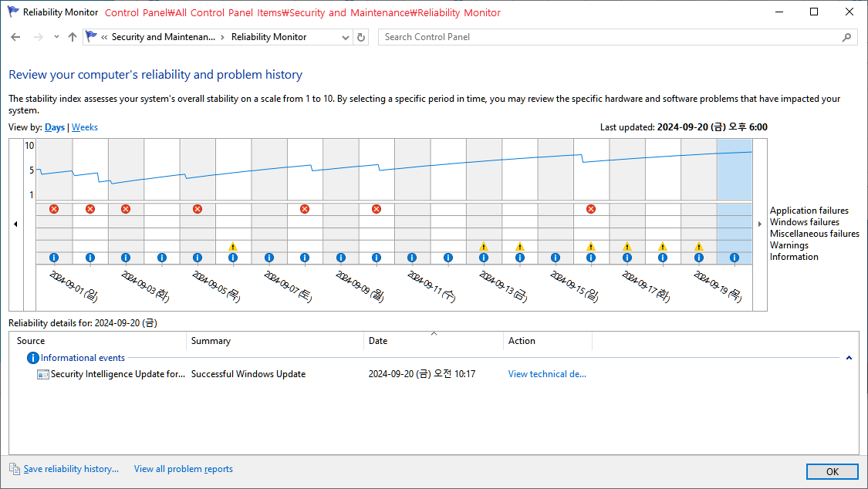Click the information icon for 2024-09-13

coord(484,258)
